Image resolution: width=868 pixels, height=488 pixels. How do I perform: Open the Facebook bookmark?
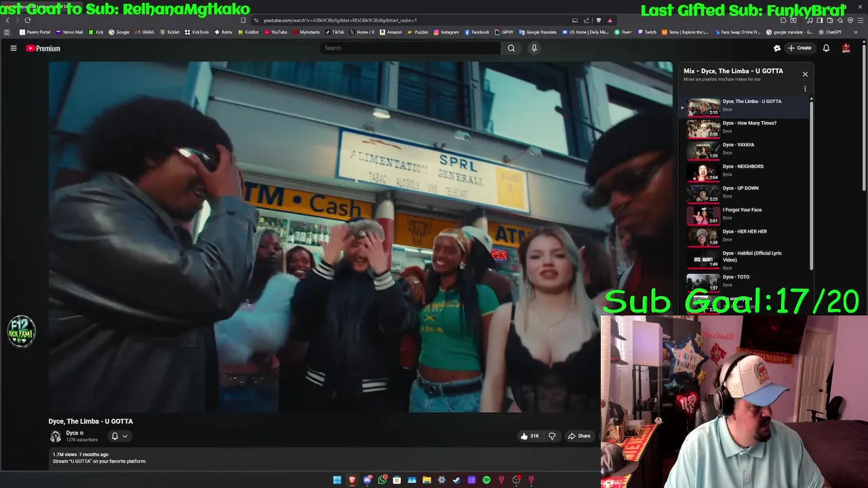tap(477, 32)
